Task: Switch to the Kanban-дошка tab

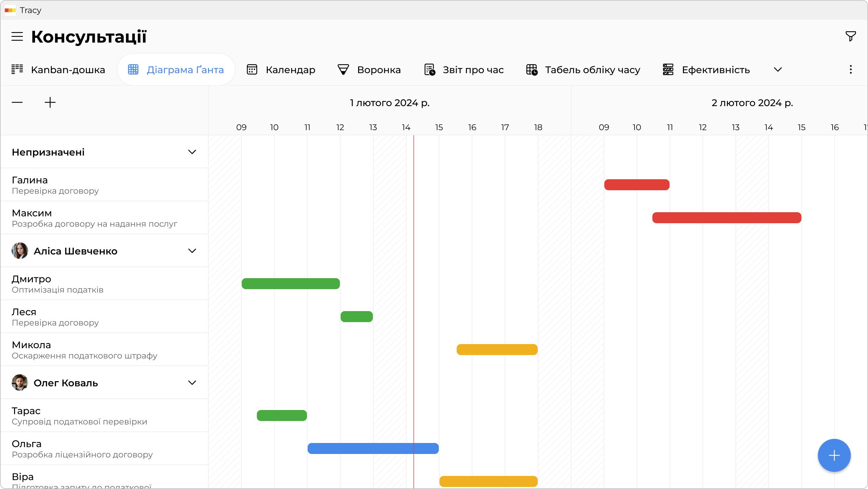Action: 58,70
